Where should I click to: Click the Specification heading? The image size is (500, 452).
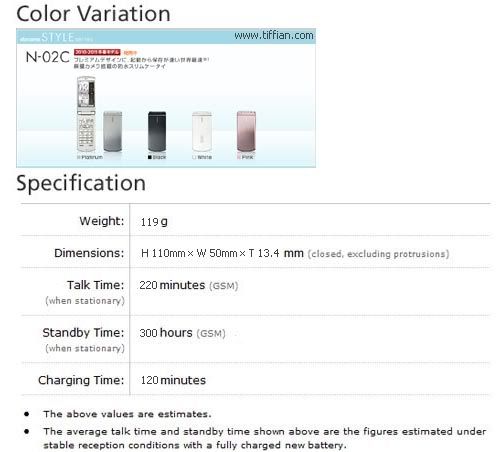coord(81,183)
